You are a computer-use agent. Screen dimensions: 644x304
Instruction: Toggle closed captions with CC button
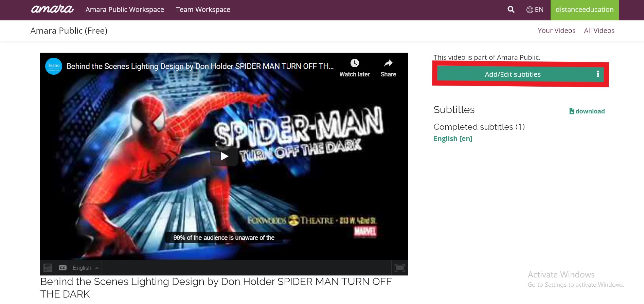tap(62, 268)
